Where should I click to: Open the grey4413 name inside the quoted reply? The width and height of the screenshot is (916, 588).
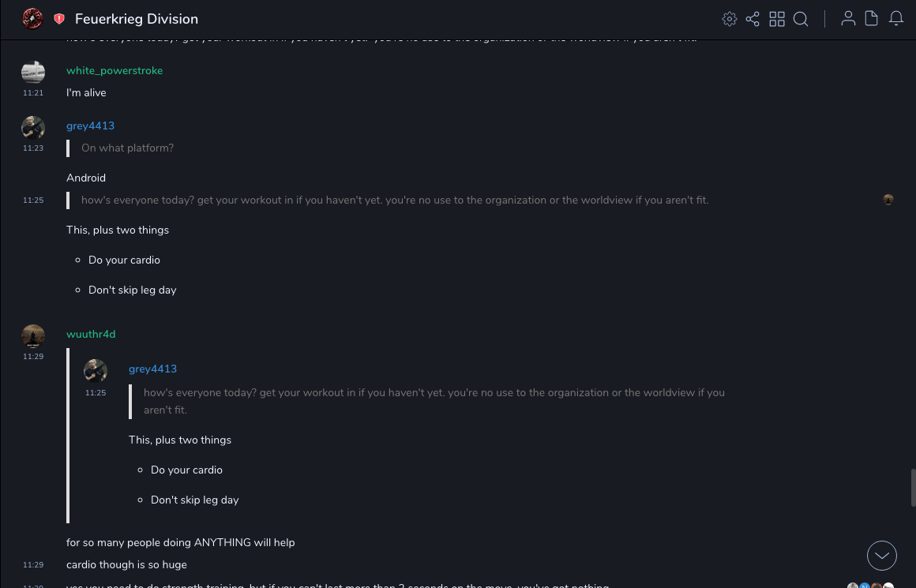[x=152, y=369]
